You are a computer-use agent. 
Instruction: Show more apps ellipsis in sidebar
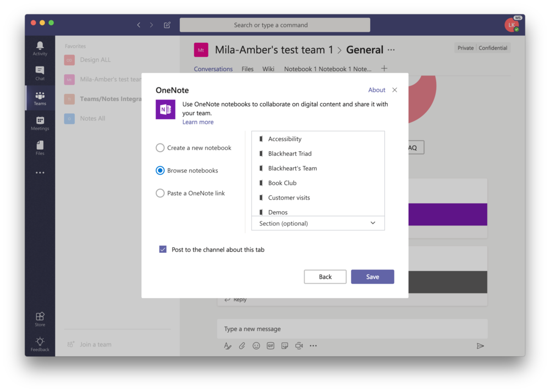[40, 173]
